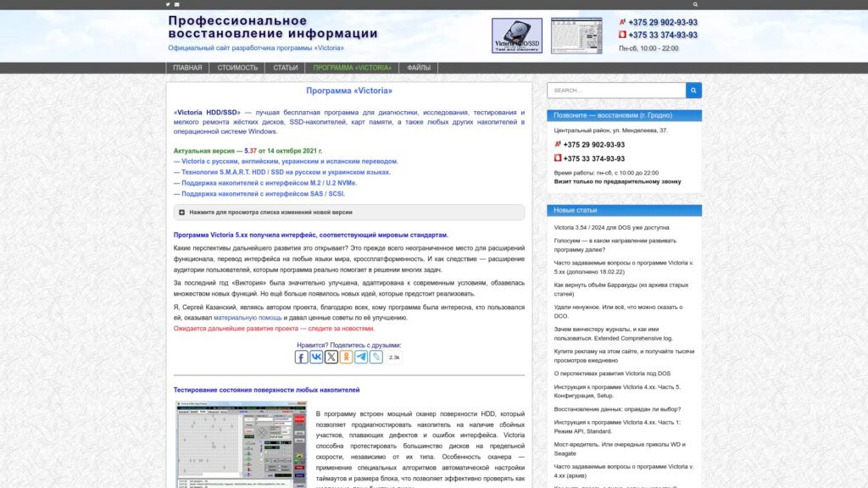Open FAQ article for Victoria v. 5.xx
This screenshot has height=488, width=868.
point(623,267)
